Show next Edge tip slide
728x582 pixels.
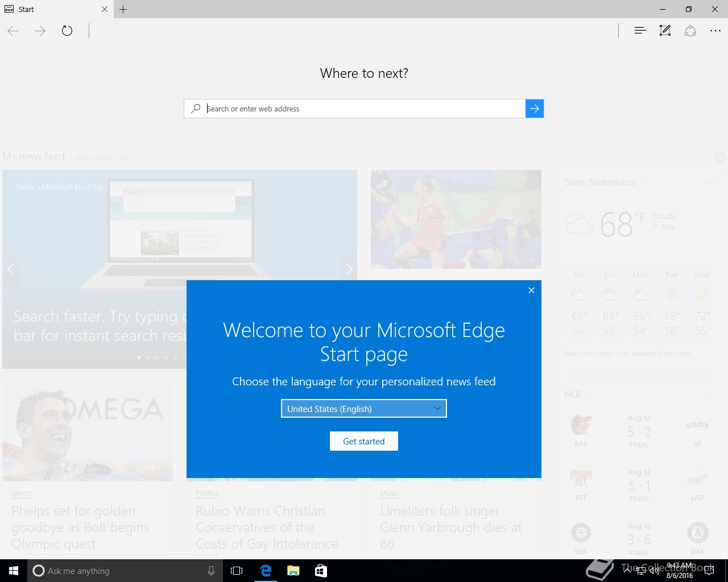[x=349, y=269]
